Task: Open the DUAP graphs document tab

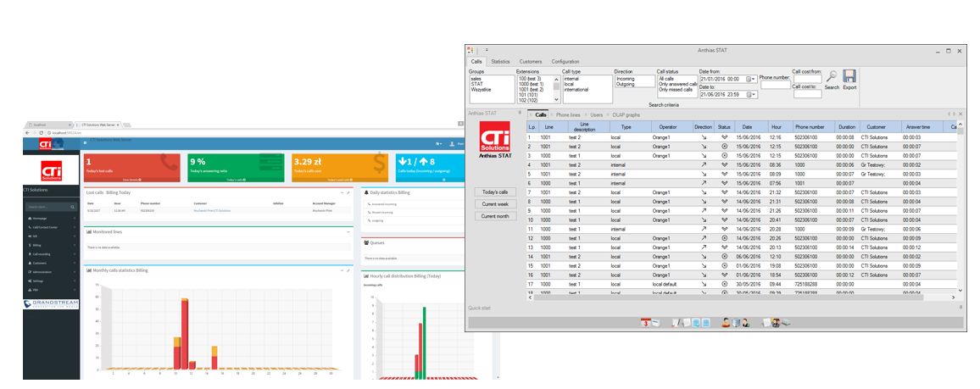Action: click(x=626, y=115)
